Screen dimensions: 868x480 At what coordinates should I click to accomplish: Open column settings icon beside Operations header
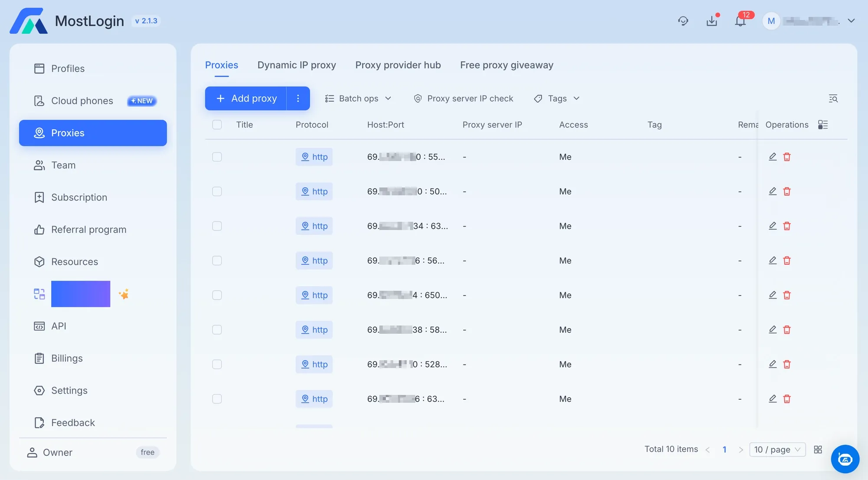[x=823, y=125]
